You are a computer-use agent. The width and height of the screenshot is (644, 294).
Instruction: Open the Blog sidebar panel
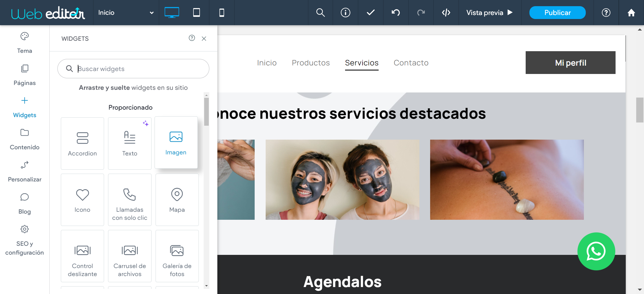click(24, 204)
